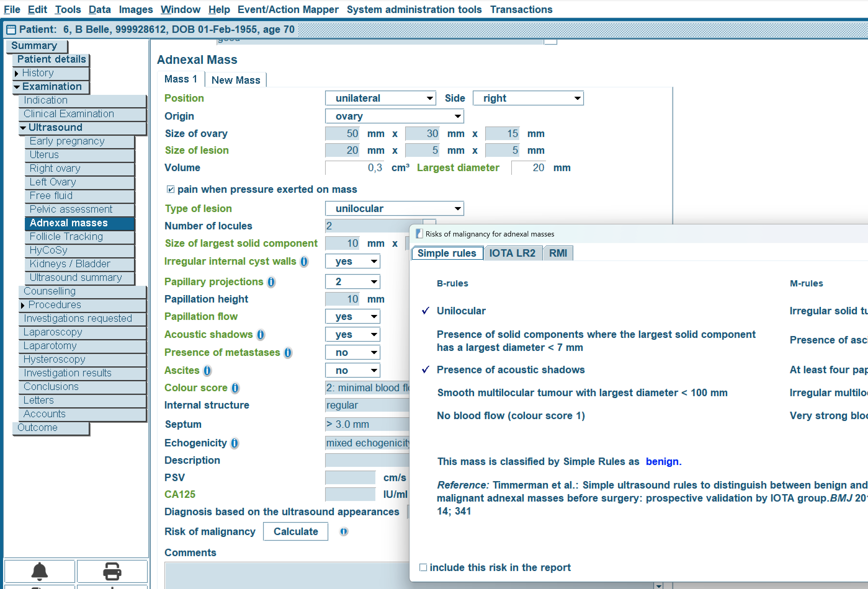868x589 pixels.
Task: Open the File menu
Action: pyautogui.click(x=11, y=9)
